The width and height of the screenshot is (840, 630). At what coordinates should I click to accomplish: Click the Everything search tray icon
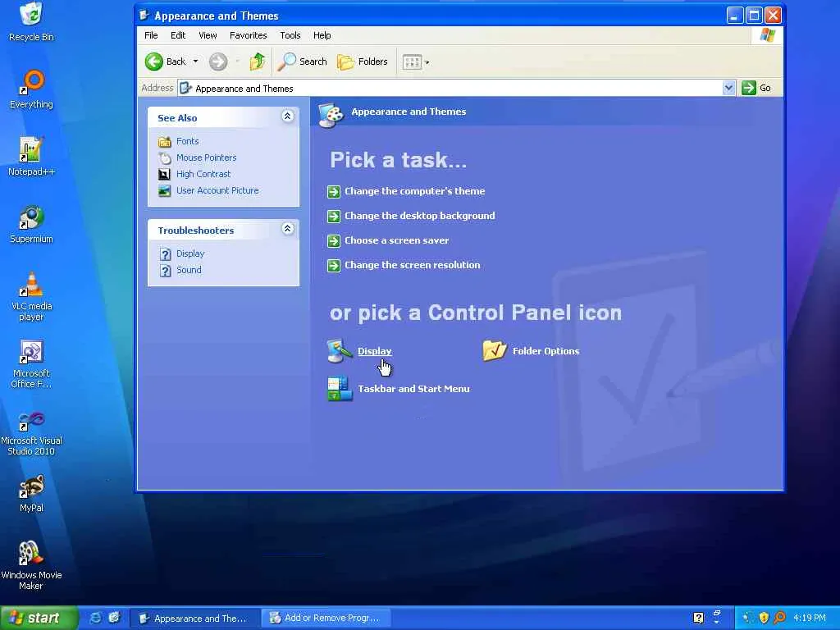(x=780, y=618)
